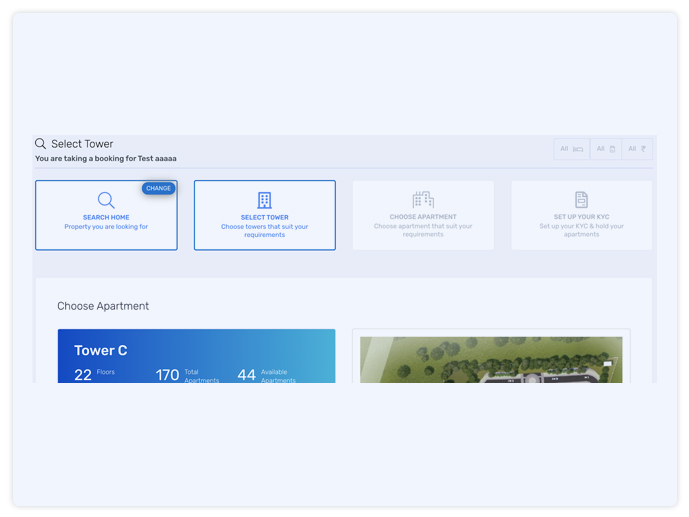Click the Choose Apartment buildings icon
This screenshot has width=689, height=517.
[423, 199]
